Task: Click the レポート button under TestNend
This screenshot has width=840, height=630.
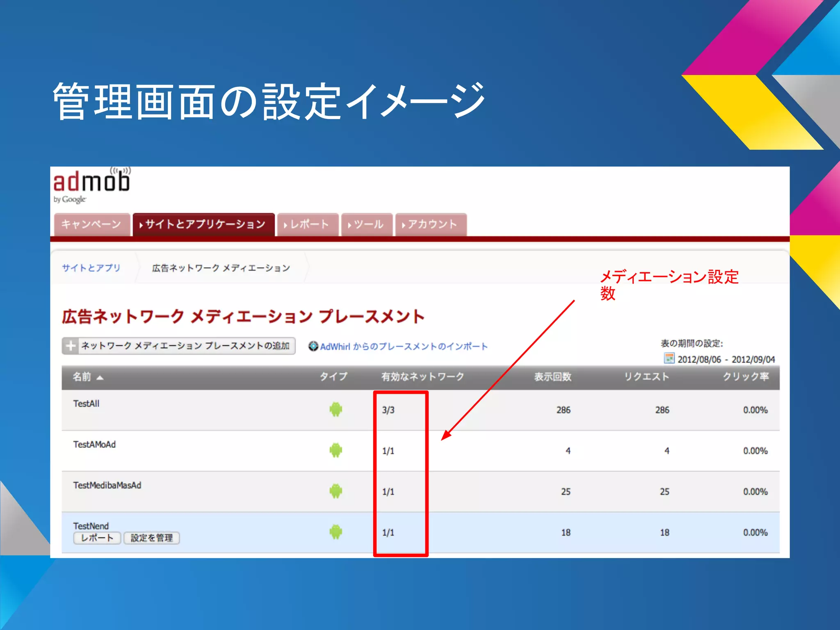Action: tap(97, 538)
